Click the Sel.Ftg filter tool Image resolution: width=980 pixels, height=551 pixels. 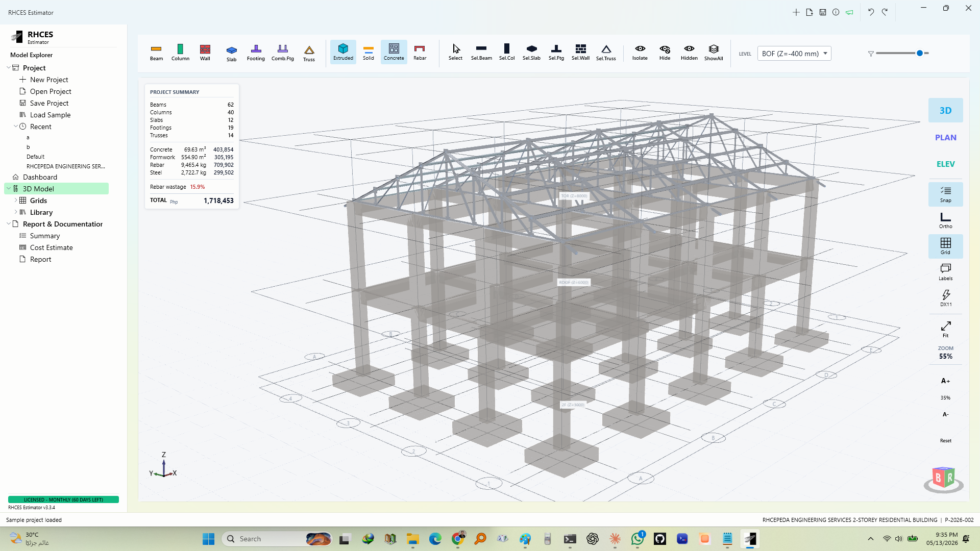(x=556, y=53)
